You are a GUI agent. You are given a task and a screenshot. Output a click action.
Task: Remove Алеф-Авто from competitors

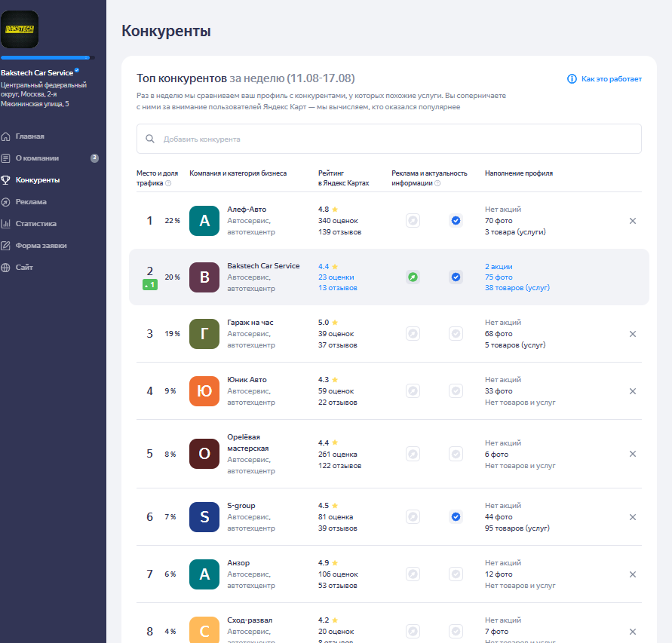click(x=633, y=221)
